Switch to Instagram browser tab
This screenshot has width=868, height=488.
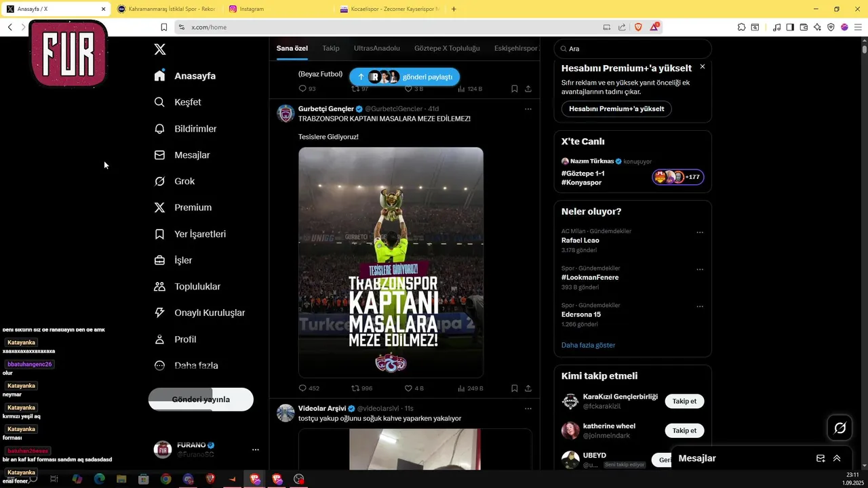(279, 9)
